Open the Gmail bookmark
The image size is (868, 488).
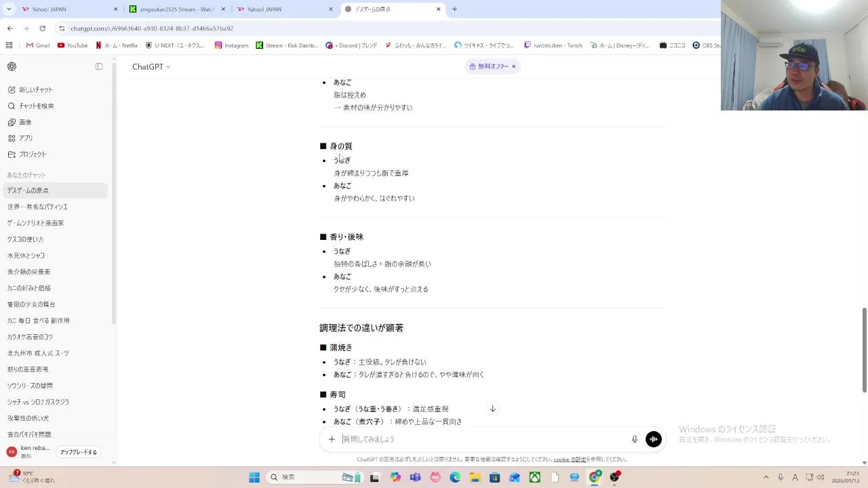(x=38, y=45)
